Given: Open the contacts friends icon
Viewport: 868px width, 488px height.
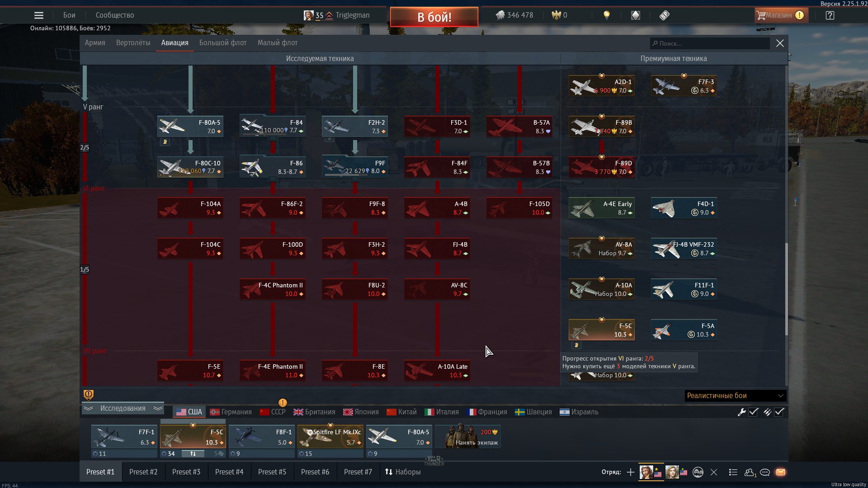Looking at the screenshot, I should pyautogui.click(x=750, y=472).
